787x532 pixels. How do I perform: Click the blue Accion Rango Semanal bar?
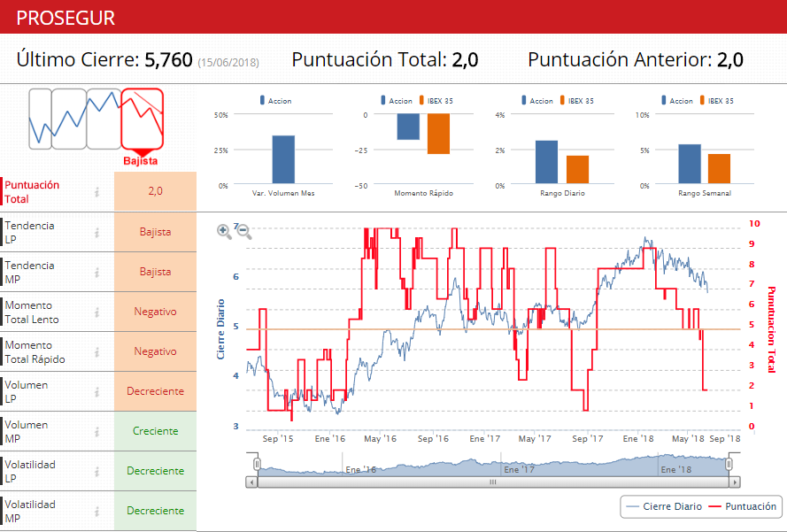pyautogui.click(x=690, y=164)
